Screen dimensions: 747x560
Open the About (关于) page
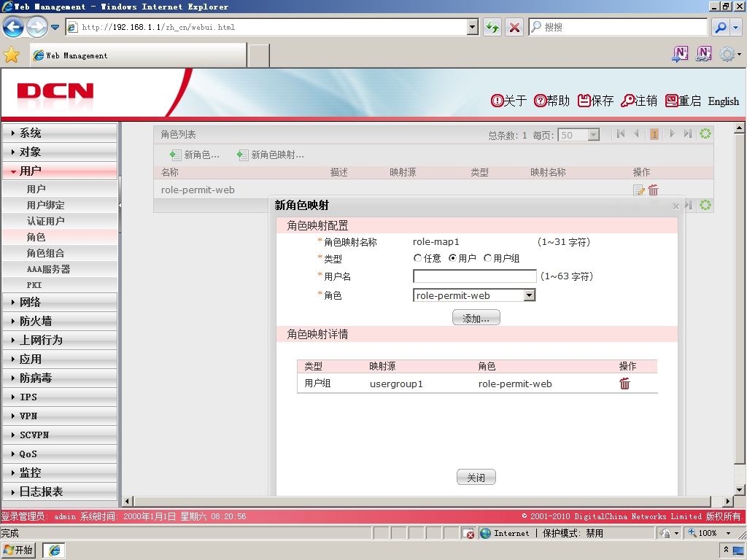508,101
